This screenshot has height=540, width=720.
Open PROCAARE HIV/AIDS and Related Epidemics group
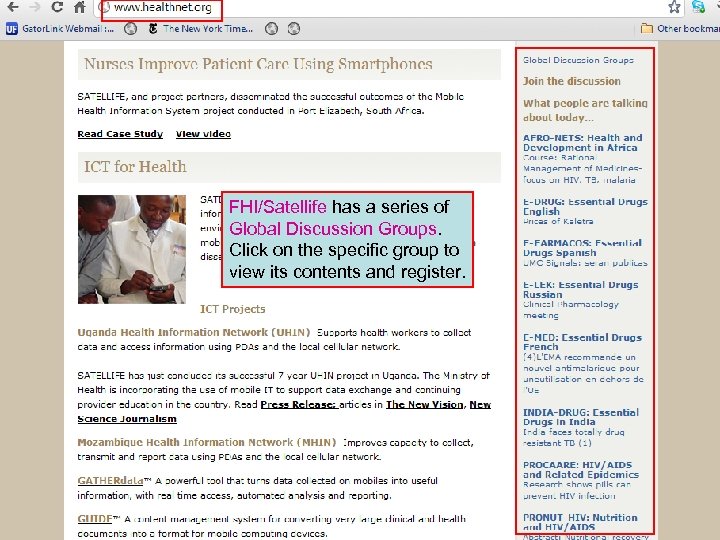[581, 470]
